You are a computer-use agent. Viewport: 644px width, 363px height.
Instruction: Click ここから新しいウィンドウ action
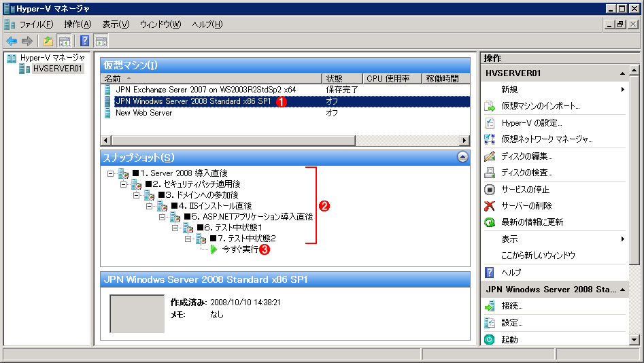538,256
